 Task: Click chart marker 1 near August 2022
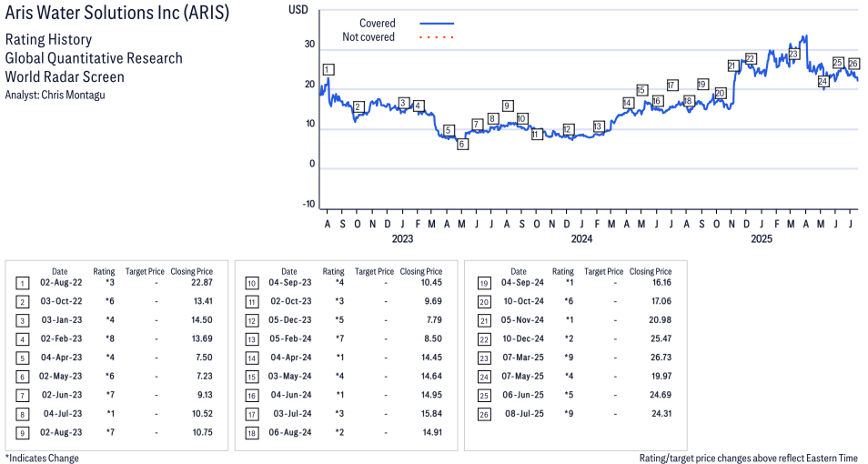[x=328, y=70]
